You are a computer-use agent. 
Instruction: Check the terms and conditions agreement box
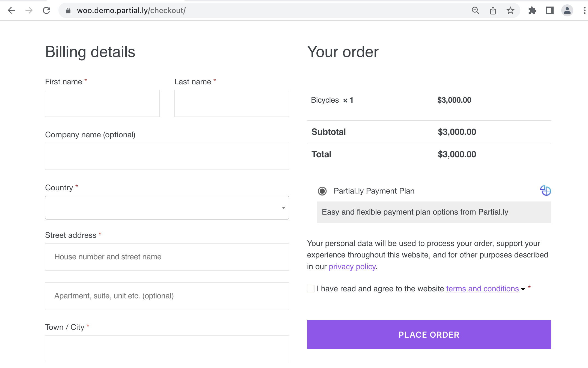click(x=311, y=289)
